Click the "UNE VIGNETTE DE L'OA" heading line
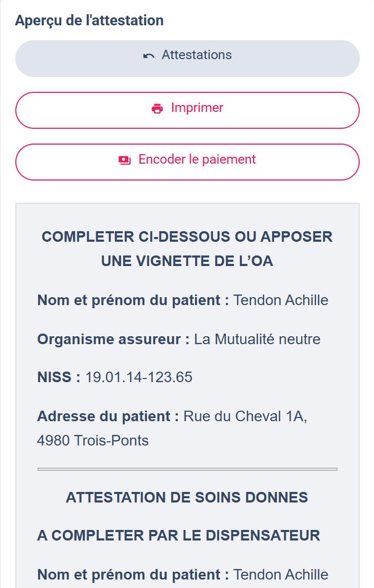 187,261
